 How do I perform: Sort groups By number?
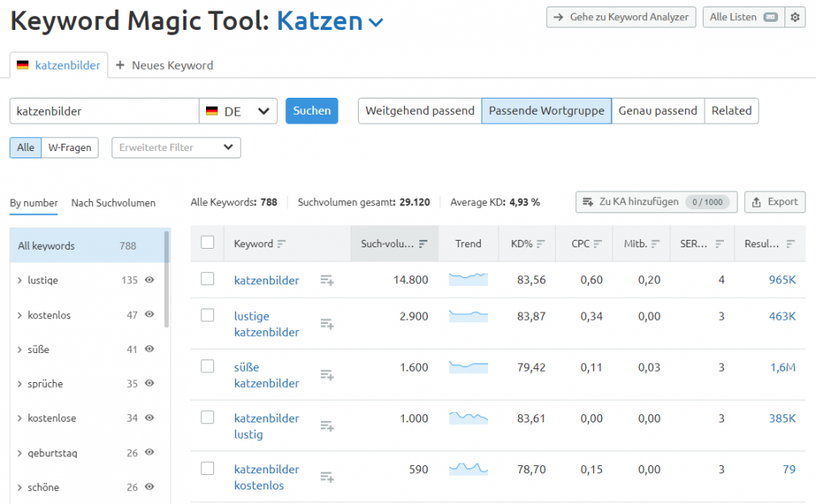(x=34, y=203)
